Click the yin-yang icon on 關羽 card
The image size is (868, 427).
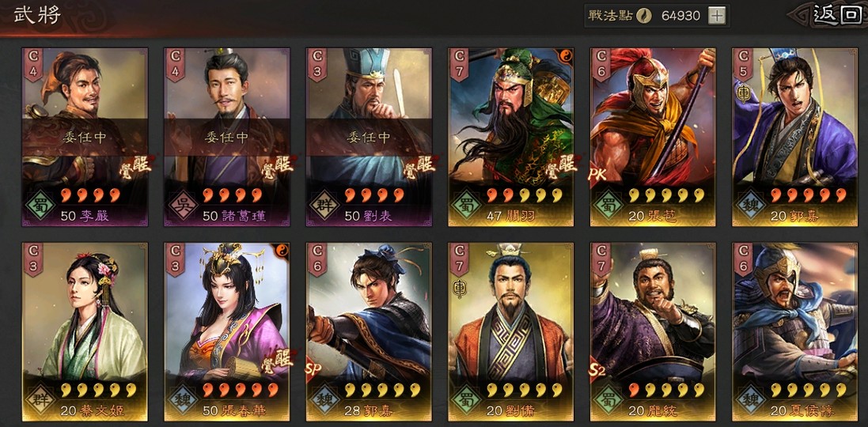565,56
